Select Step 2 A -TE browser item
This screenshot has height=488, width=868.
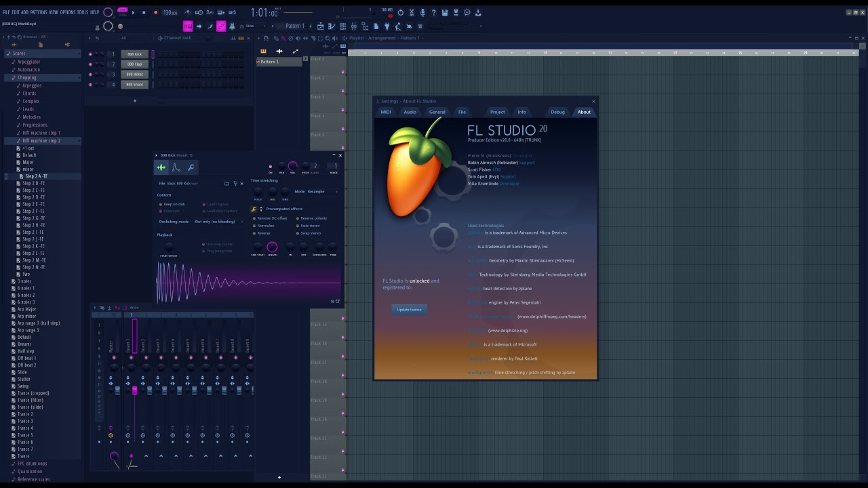[x=36, y=176]
